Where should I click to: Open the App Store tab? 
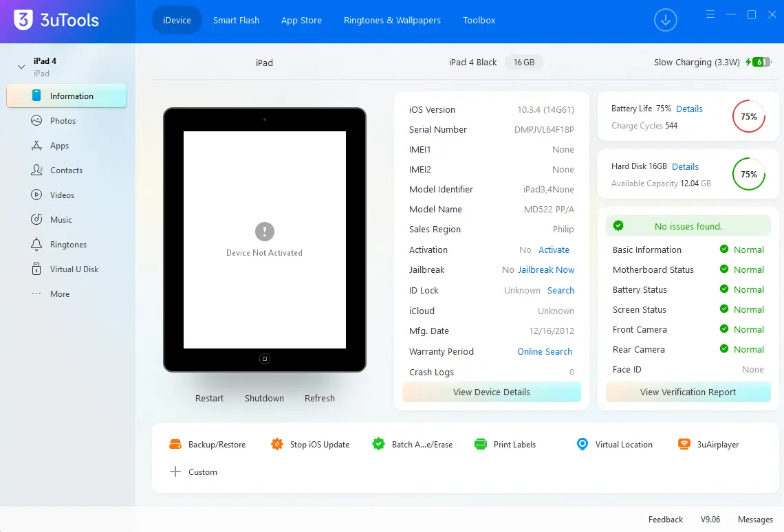tap(301, 20)
